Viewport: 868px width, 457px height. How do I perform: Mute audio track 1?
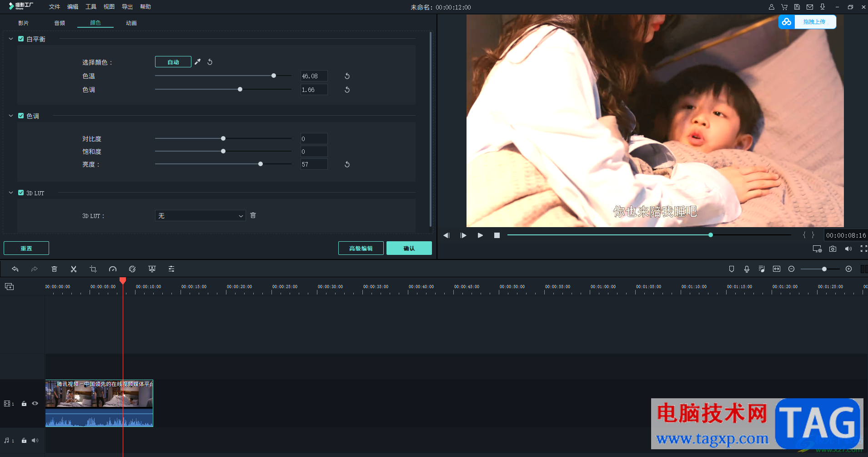pyautogui.click(x=35, y=441)
